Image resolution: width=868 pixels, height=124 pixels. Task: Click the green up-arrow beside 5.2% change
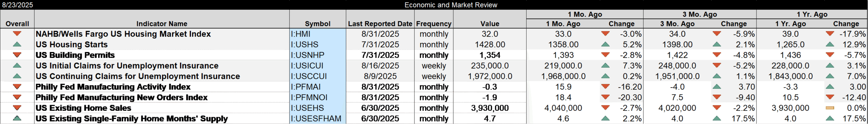(x=605, y=44)
